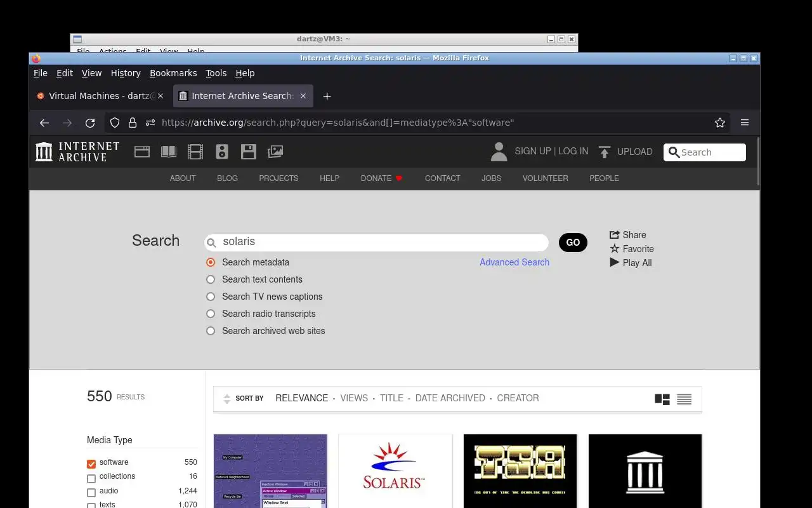
Task: Click the top-right Search box
Action: (705, 152)
